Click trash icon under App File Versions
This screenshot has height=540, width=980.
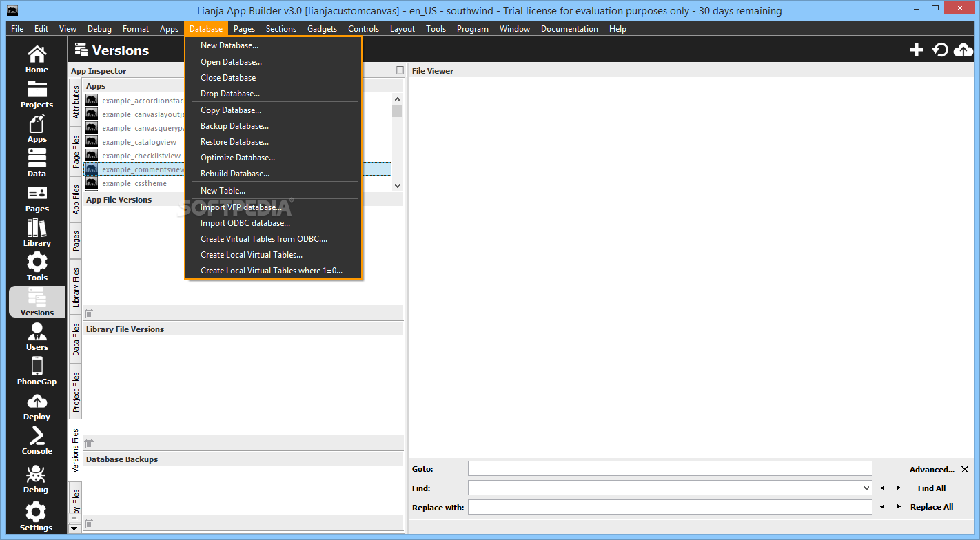coord(89,313)
